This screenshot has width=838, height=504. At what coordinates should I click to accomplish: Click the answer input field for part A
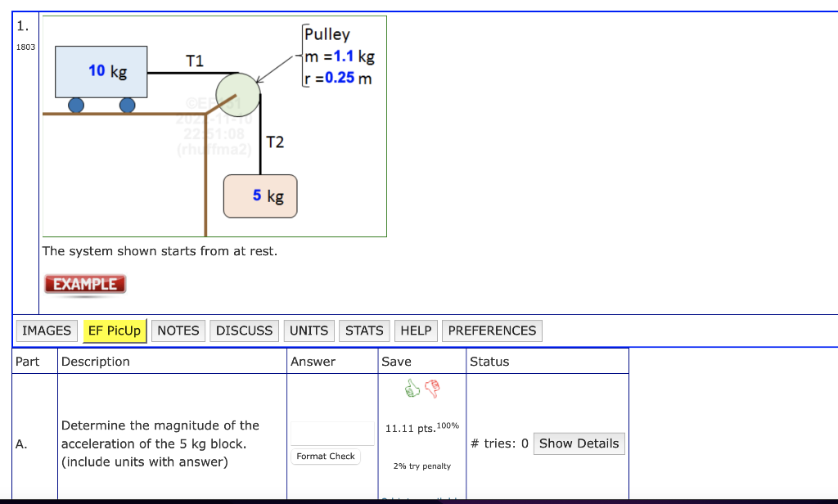(331, 432)
